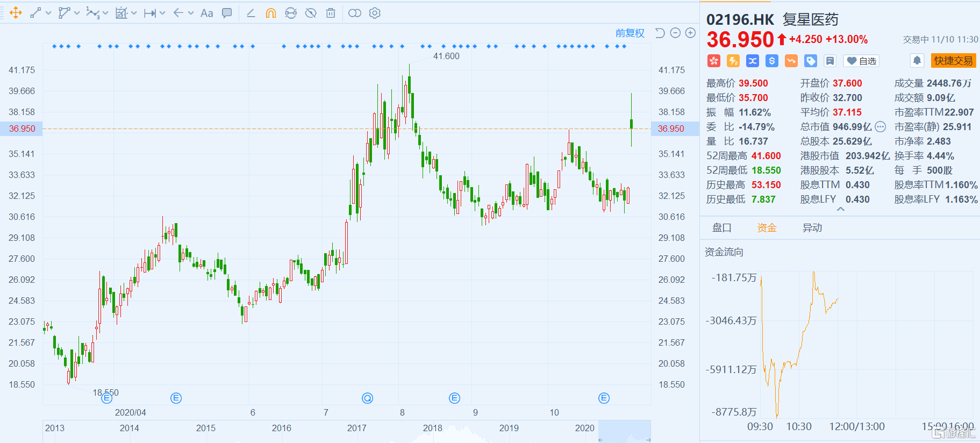Image resolution: width=980 pixels, height=443 pixels.
Task: Select the highlighted 2020 range in navigator
Action: pos(625,431)
